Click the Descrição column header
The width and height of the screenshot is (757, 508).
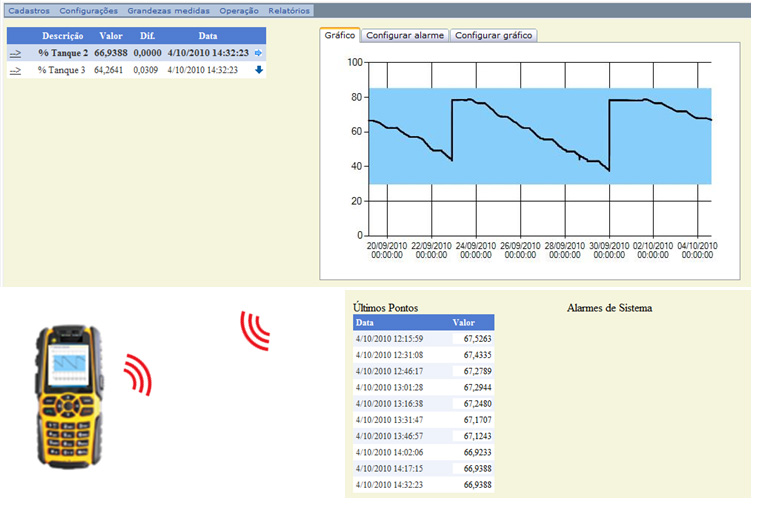(62, 35)
